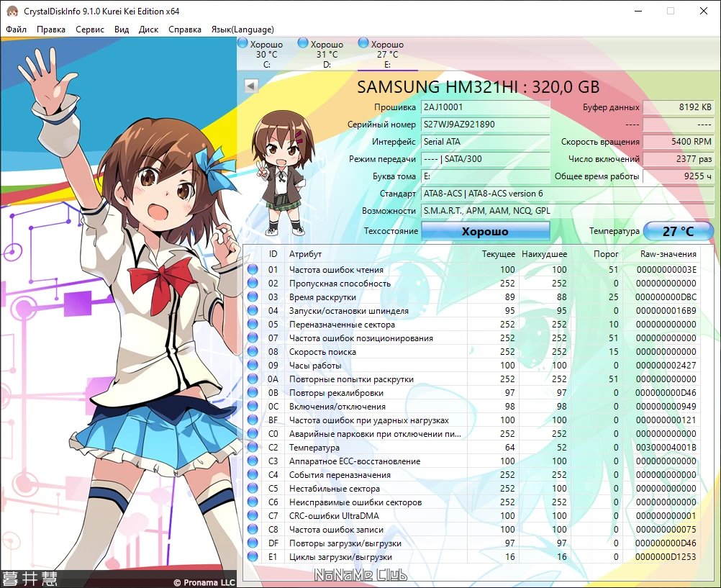This screenshot has width=721, height=588.
Task: Click status orb for attribute E1 row
Action: click(253, 557)
